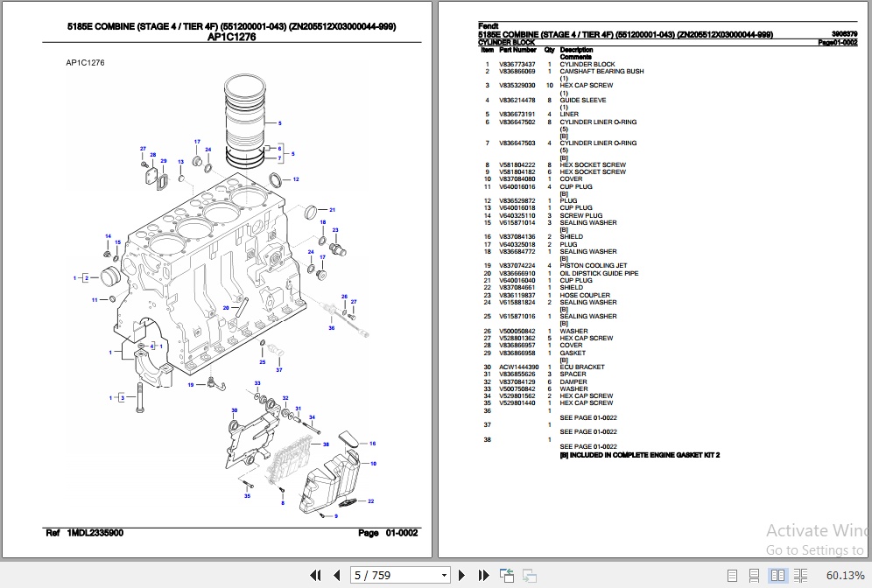Go to the previous page
This screenshot has width=872, height=588.
click(336, 575)
